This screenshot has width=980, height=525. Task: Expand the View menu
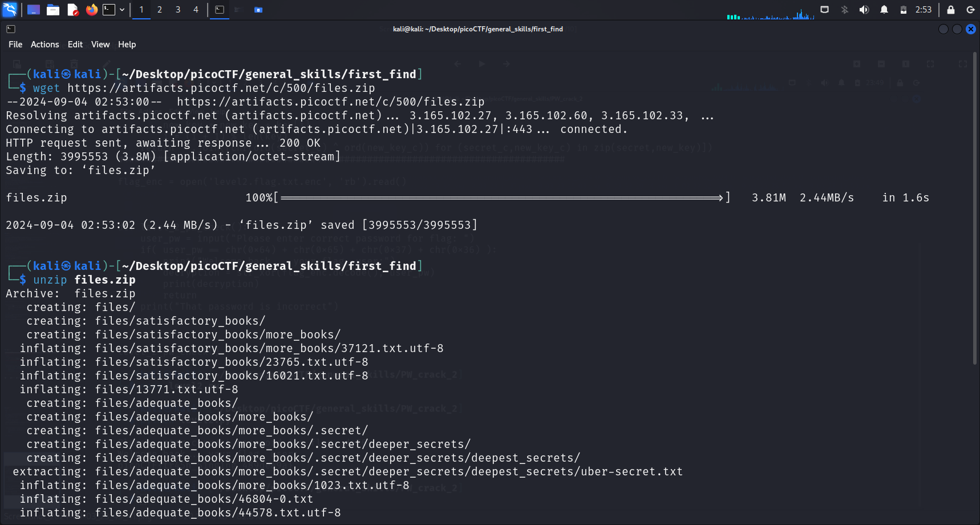pyautogui.click(x=100, y=45)
